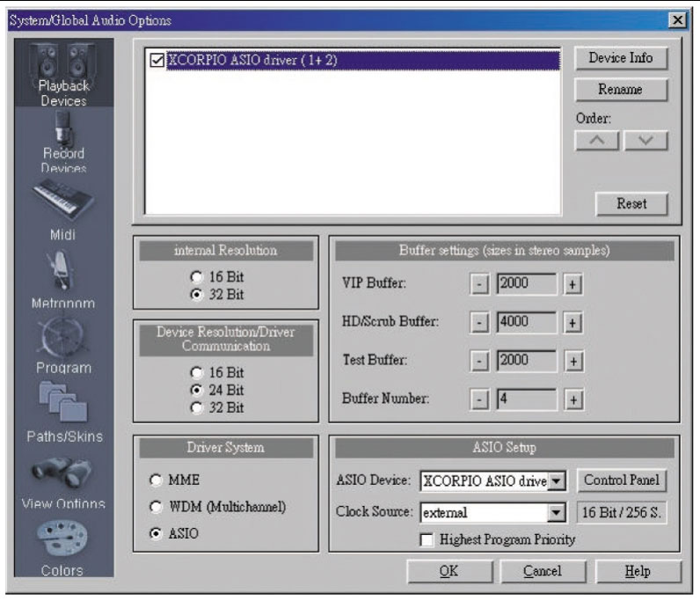
Task: Confirm settings with OK
Action: coord(449,571)
